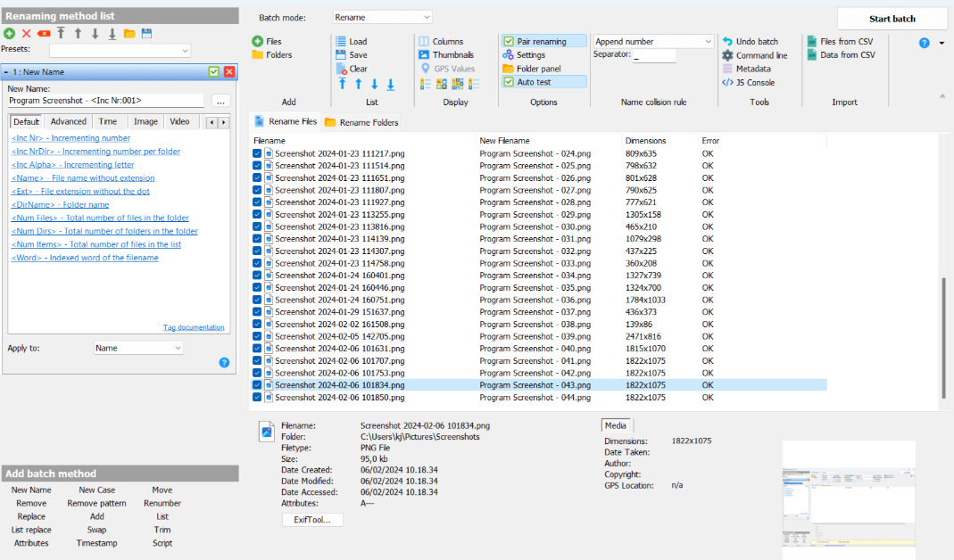Open the Batch mode dropdown
The height and width of the screenshot is (560, 954).
point(382,17)
